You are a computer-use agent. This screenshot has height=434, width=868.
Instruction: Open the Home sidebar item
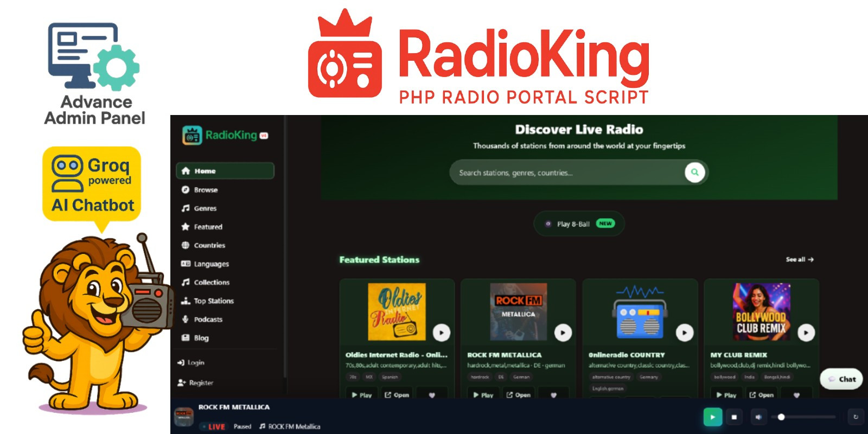pos(225,171)
